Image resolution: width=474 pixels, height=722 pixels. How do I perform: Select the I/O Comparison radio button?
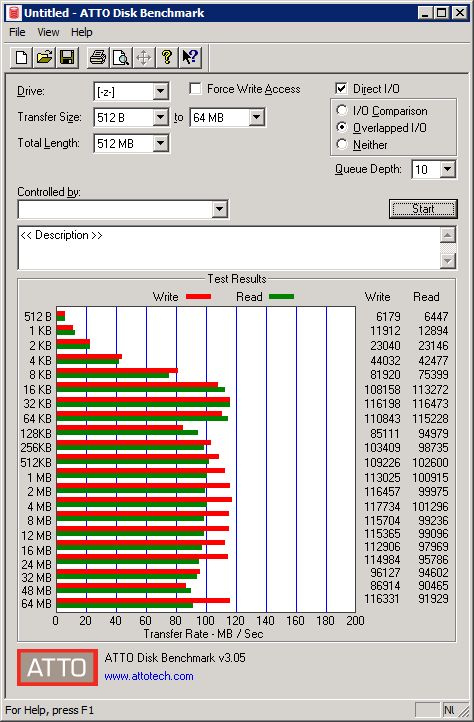pos(342,111)
